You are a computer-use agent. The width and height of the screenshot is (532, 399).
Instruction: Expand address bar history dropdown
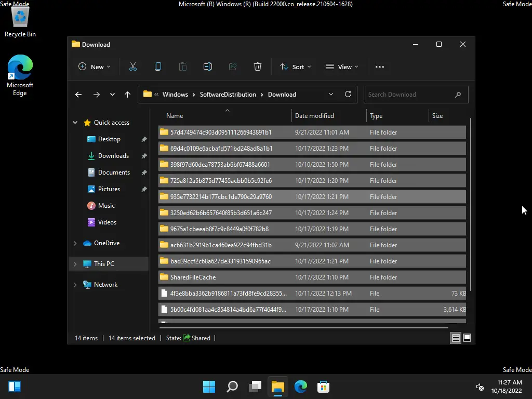[331, 95]
